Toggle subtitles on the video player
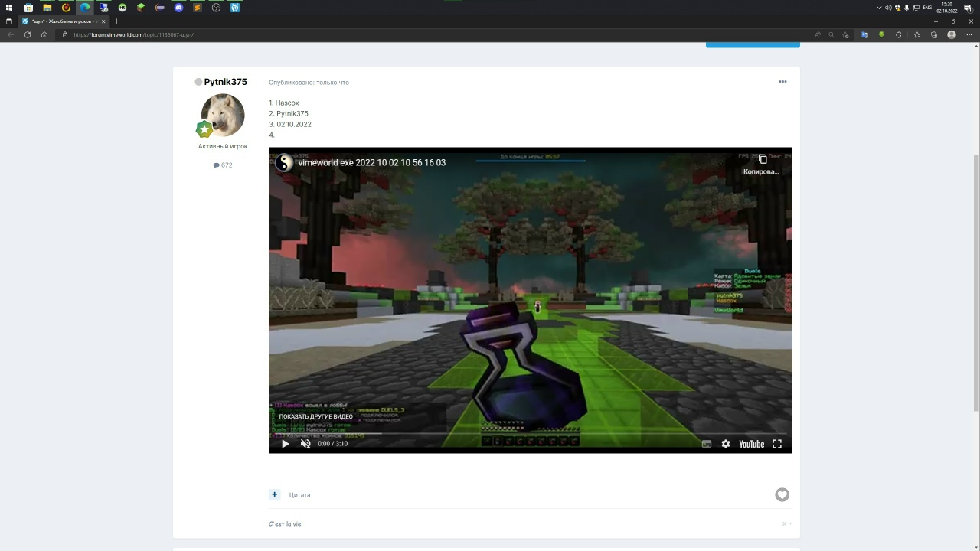980x551 pixels. tap(706, 444)
